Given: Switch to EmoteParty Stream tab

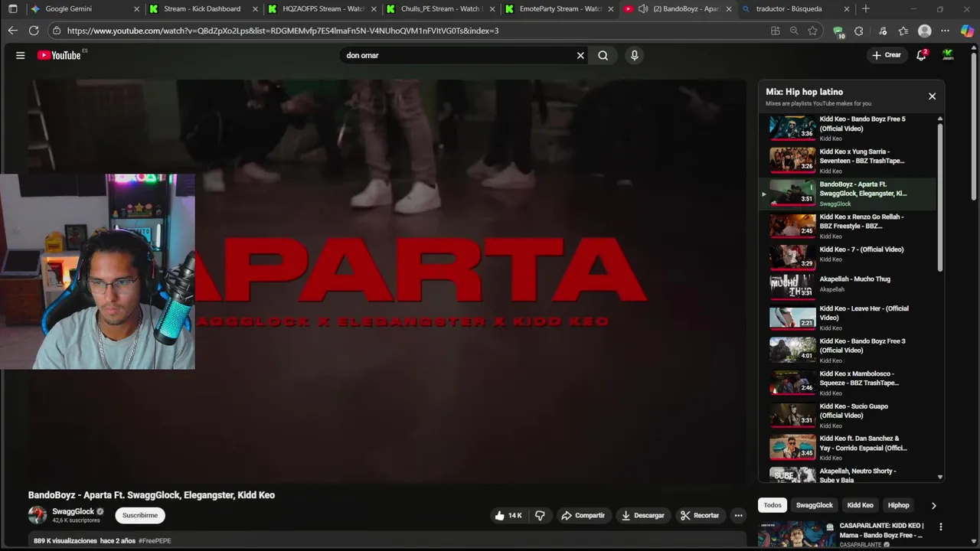Looking at the screenshot, I should pyautogui.click(x=560, y=9).
